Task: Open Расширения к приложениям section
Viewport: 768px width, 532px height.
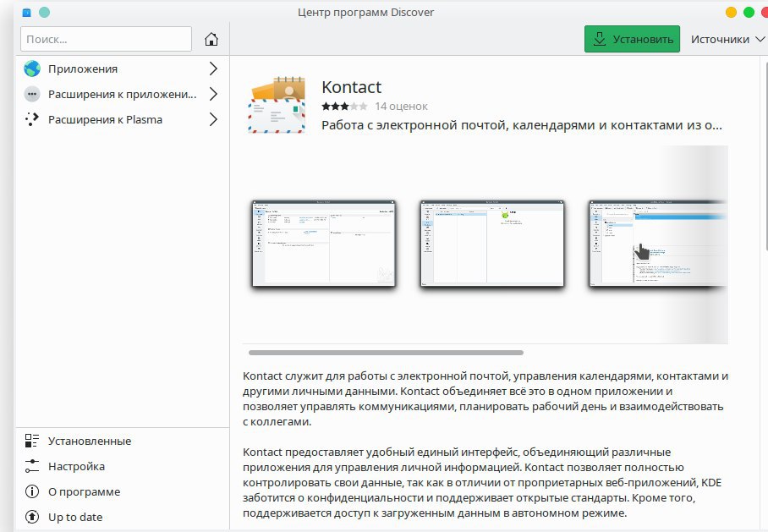Action: (x=123, y=94)
